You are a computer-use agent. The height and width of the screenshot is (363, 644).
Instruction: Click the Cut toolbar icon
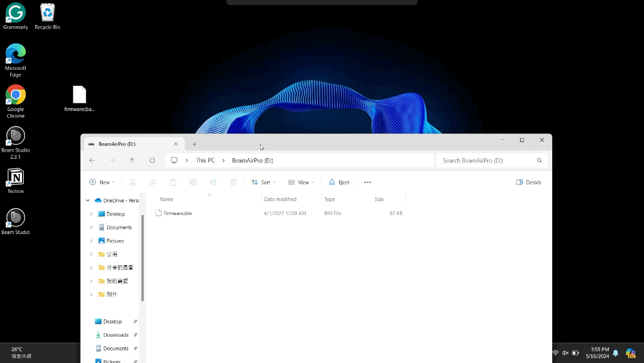(x=132, y=182)
